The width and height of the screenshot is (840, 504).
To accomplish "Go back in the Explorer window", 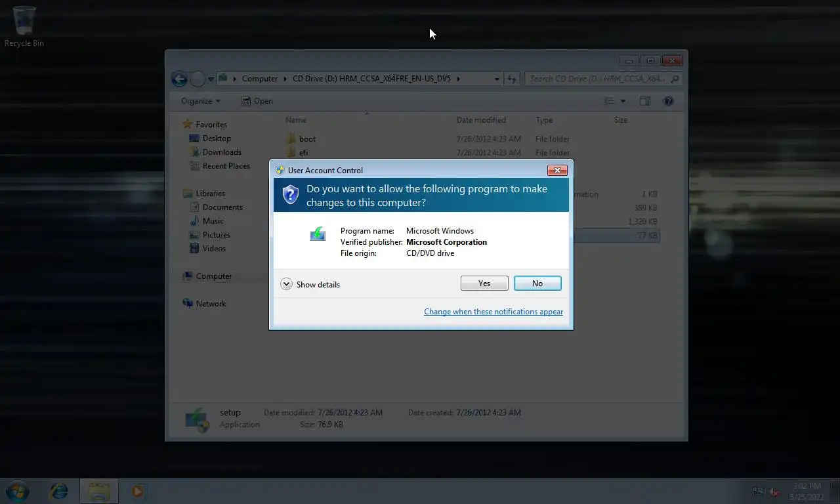I will click(179, 79).
